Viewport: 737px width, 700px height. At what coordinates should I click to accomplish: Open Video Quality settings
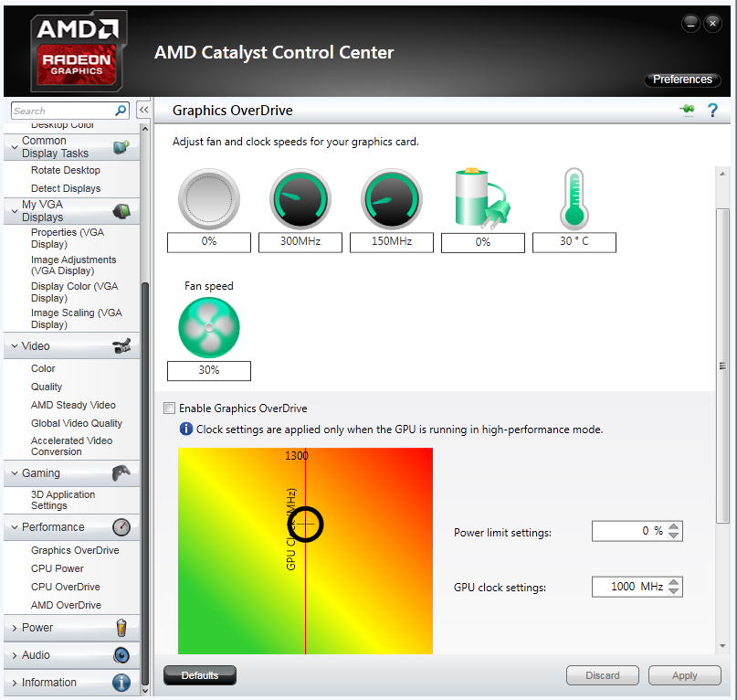47,387
